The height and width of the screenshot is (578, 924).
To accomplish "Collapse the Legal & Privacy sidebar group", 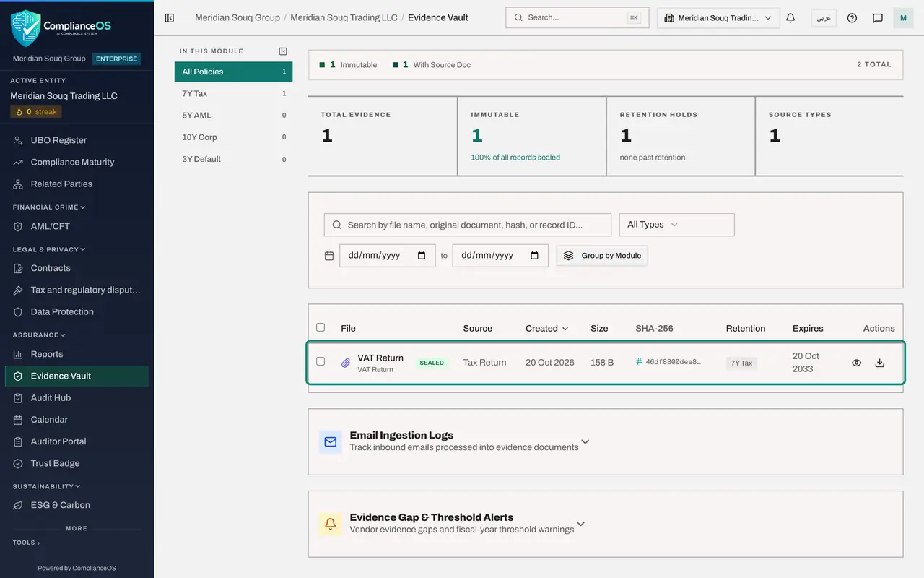I will (49, 249).
